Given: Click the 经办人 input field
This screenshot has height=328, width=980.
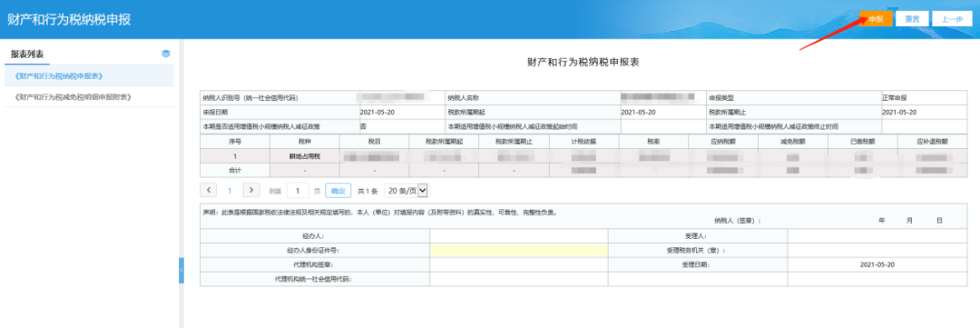Looking at the screenshot, I should 519,236.
